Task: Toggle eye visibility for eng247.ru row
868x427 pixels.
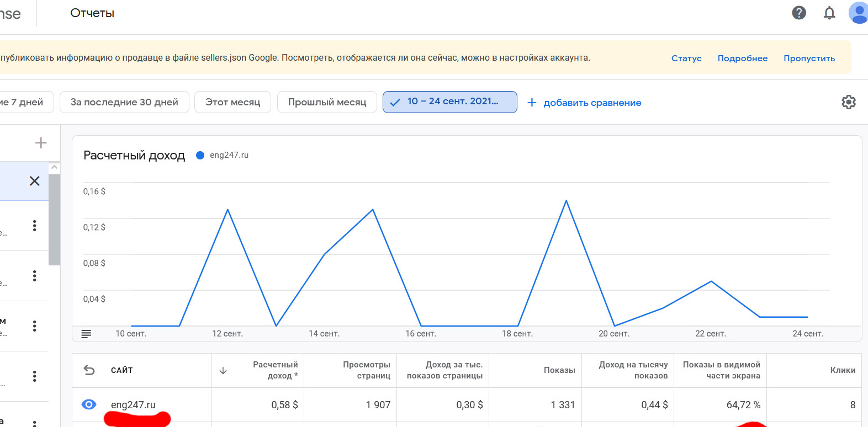Action: tap(88, 404)
